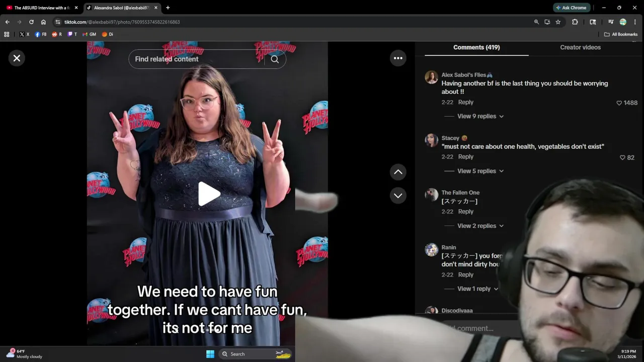This screenshot has width=644, height=362.
Task: Switch to the Creator videos tab
Action: coord(580,47)
